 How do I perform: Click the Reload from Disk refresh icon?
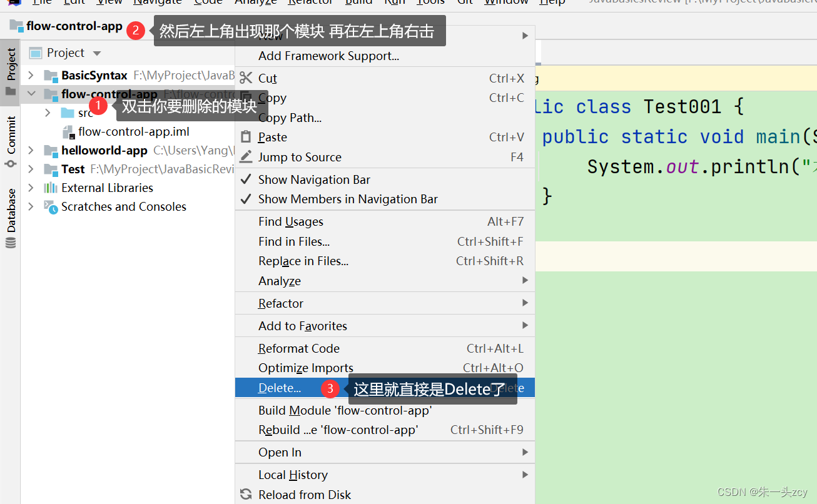[246, 495]
